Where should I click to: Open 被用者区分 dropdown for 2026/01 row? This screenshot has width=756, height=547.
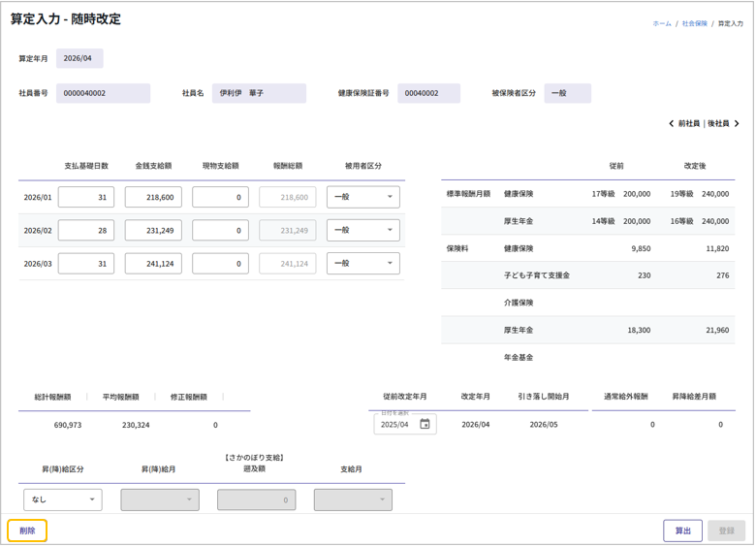[x=362, y=197]
